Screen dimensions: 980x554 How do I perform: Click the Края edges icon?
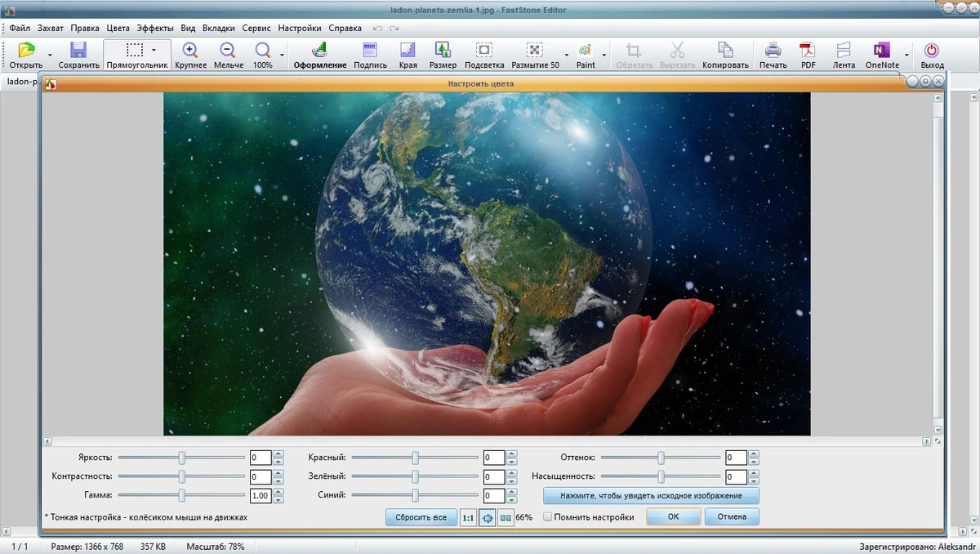[408, 51]
